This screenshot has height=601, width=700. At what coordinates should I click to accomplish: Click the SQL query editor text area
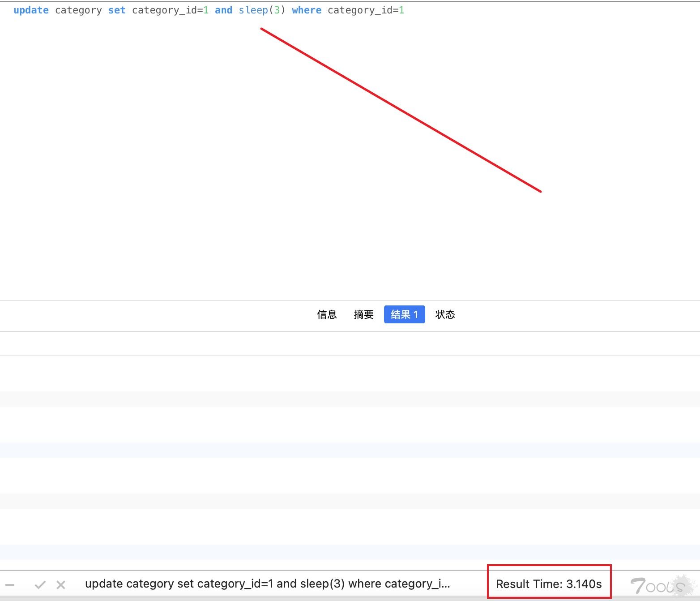350,150
